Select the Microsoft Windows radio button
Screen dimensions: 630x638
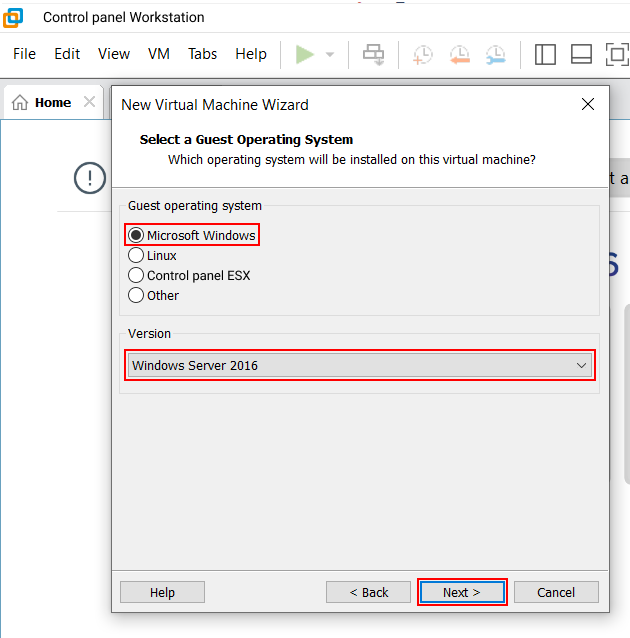(x=137, y=235)
